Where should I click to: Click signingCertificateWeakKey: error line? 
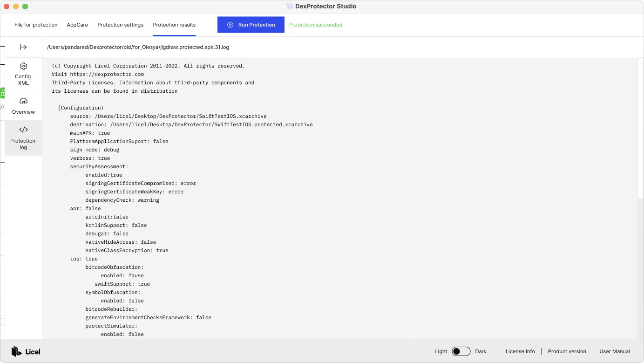pos(135,192)
